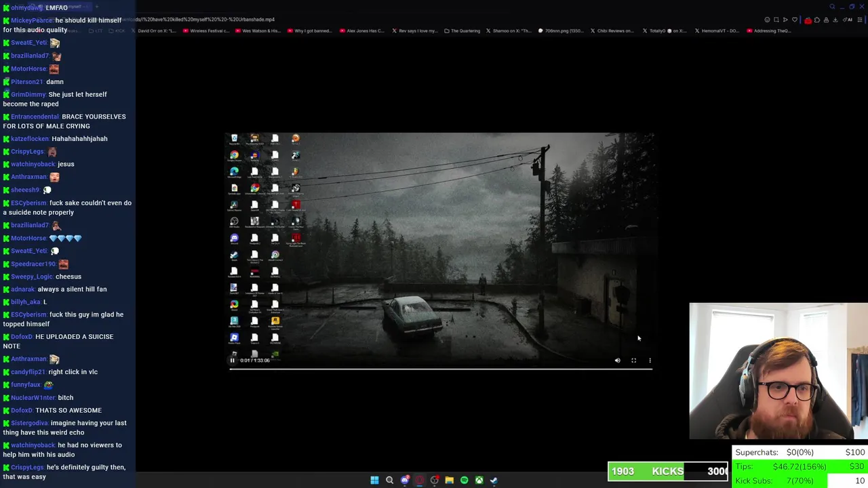
Task: Click chat username Sweepy_Logic
Action: point(31,277)
